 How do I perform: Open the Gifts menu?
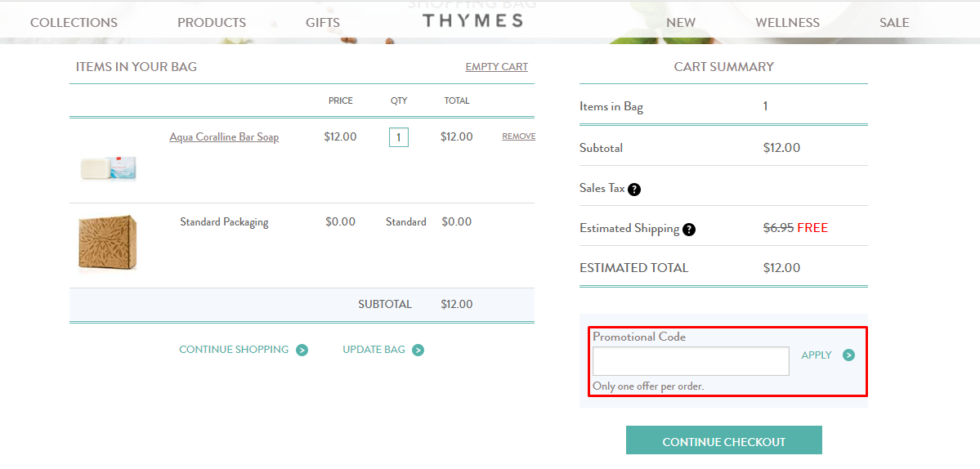323,23
